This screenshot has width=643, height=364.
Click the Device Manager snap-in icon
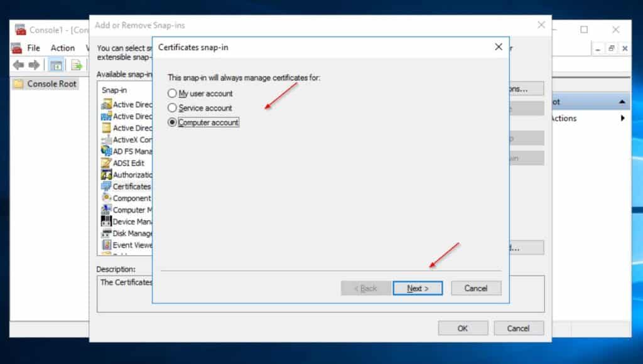point(106,222)
